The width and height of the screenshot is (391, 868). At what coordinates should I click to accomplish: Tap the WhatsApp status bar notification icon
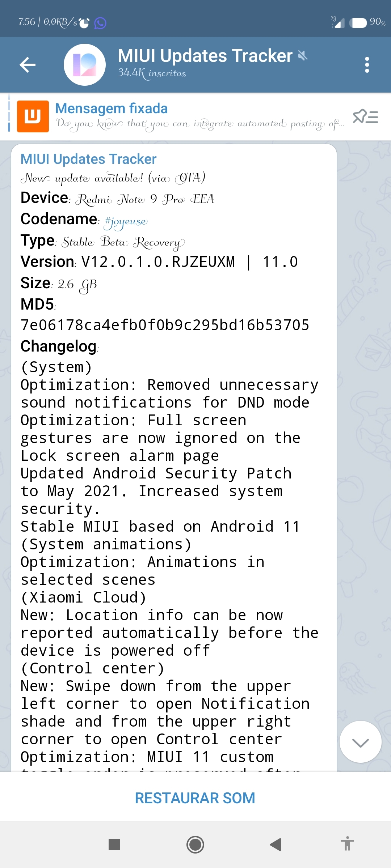[100, 23]
